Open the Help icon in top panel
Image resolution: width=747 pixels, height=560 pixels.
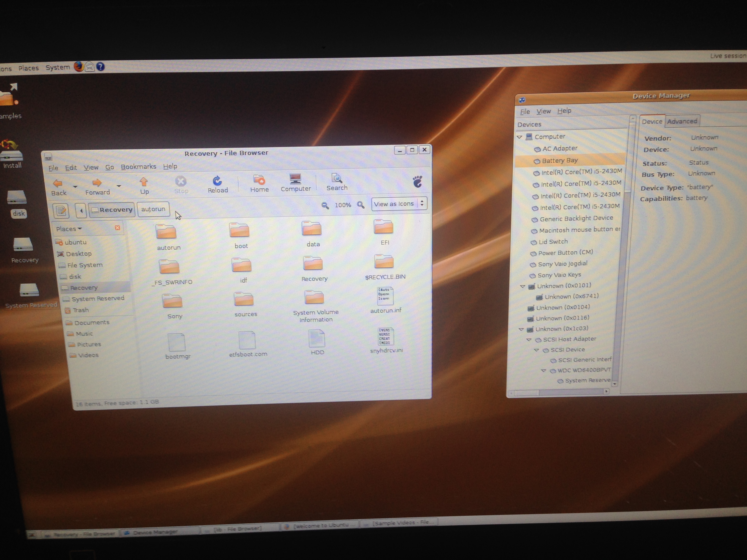point(100,67)
